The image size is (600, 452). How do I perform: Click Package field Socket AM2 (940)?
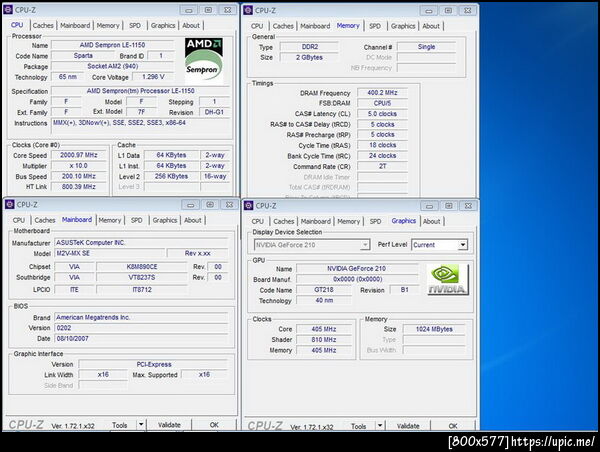[112, 66]
